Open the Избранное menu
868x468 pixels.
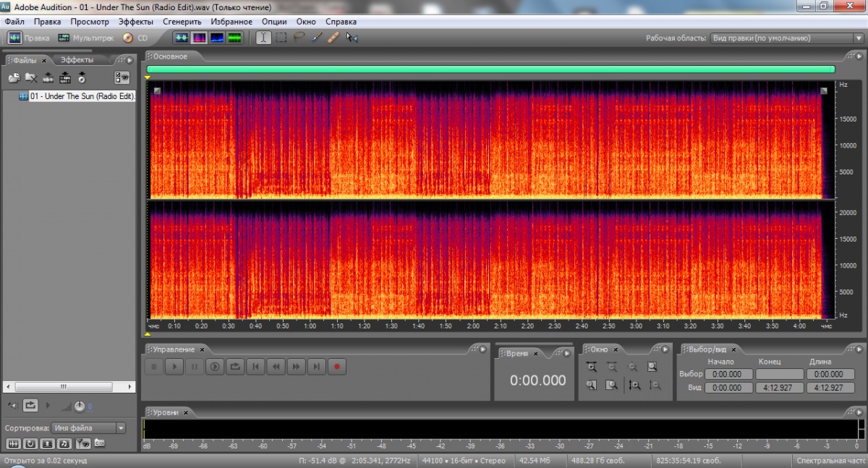coord(231,22)
